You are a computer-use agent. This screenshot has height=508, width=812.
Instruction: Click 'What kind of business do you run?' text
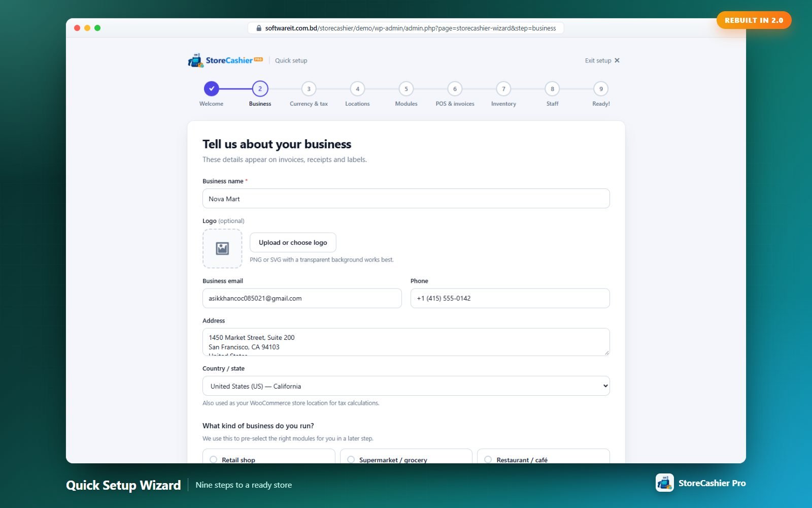click(x=258, y=426)
